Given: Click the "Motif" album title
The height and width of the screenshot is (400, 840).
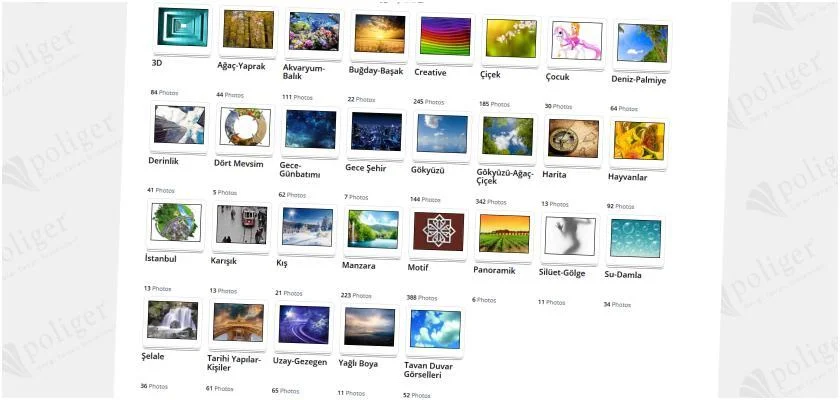Looking at the screenshot, I should (x=418, y=268).
